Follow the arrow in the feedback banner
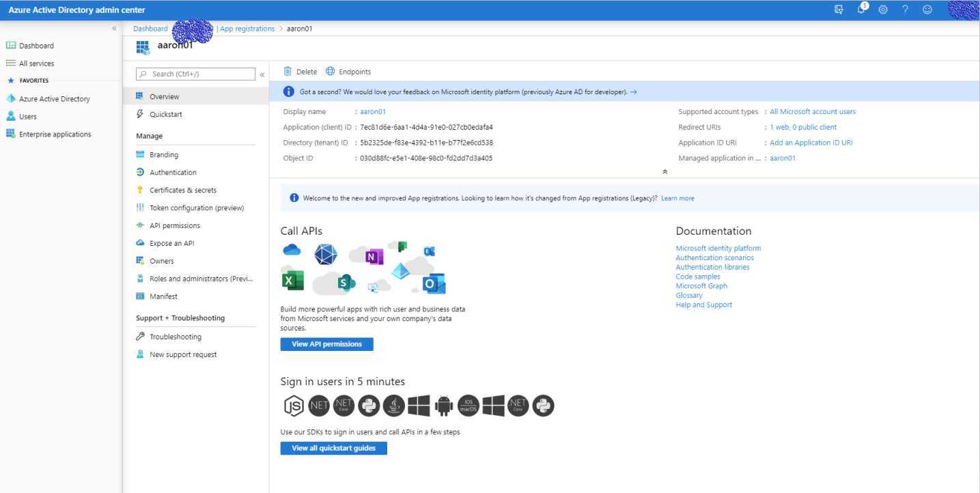The image size is (980, 493). point(633,91)
